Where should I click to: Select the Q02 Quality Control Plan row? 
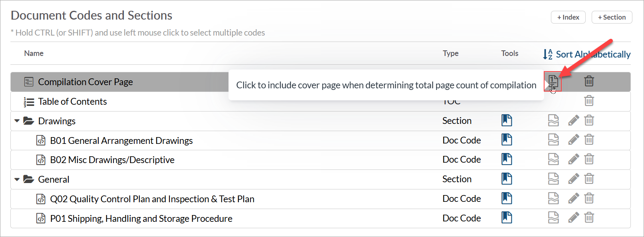click(x=152, y=199)
